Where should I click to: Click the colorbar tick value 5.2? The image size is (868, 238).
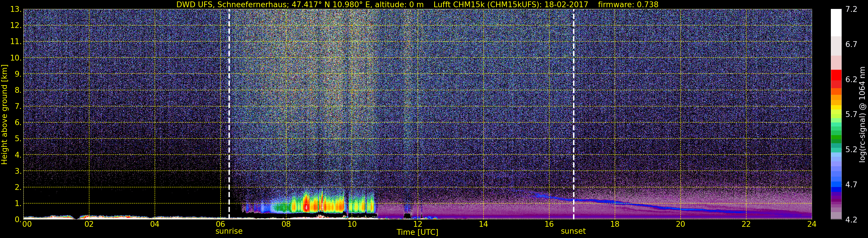[851, 150]
